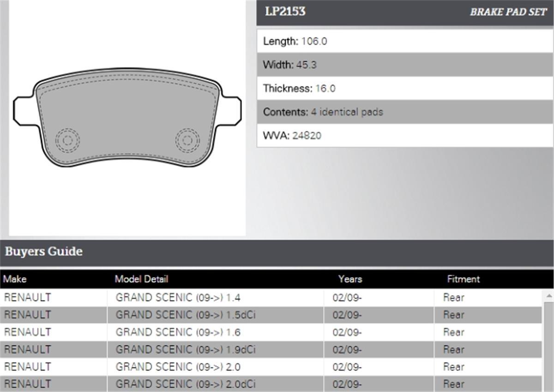Click the Fitment column header

point(463,279)
